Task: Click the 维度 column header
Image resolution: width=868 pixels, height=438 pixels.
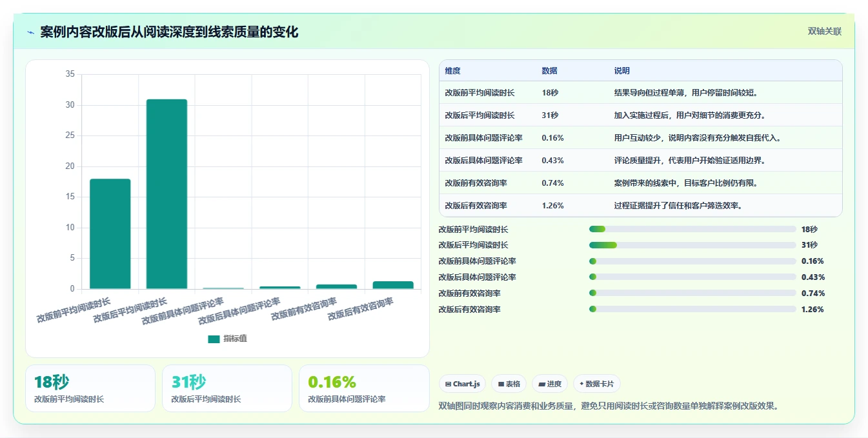Action: 453,71
